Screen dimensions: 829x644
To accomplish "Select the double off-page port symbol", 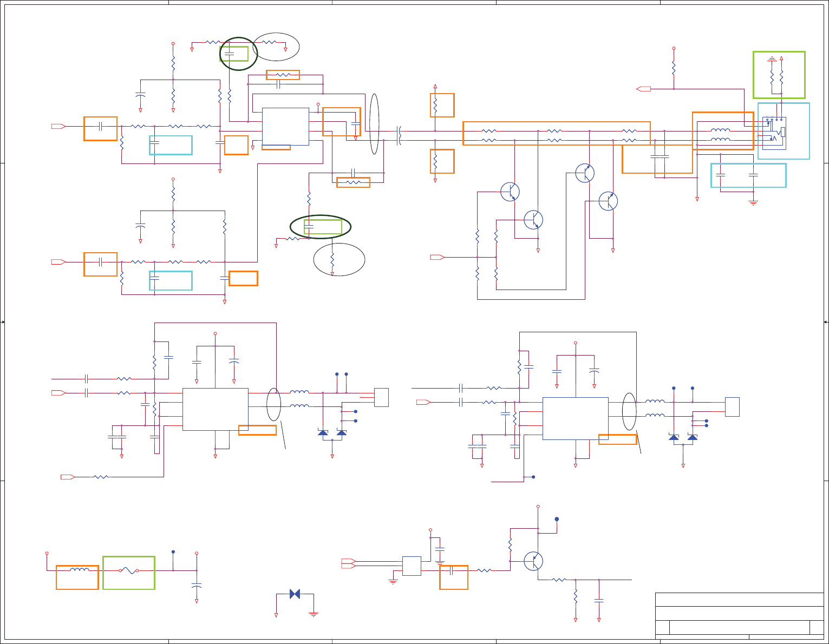I will click(x=348, y=563).
